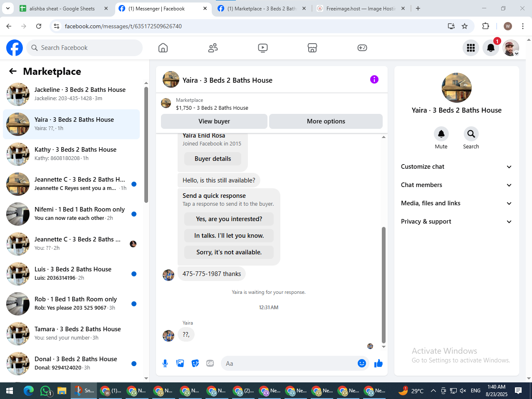
Task: Click the chat messages scrollbar thumb
Action: point(384,285)
